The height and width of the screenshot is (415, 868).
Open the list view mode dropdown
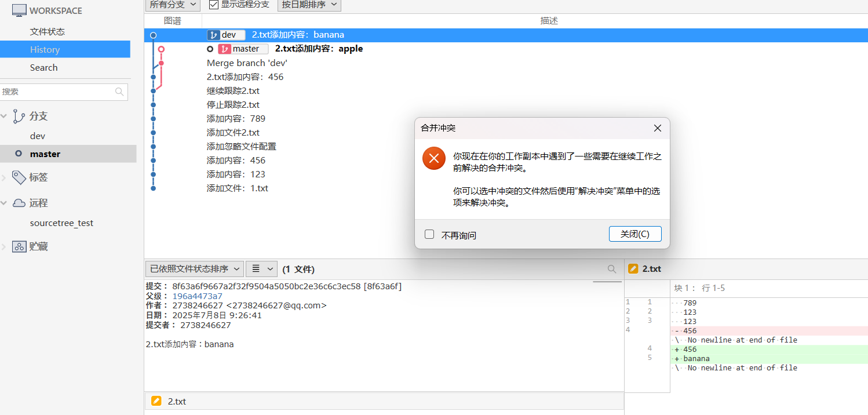pos(261,268)
